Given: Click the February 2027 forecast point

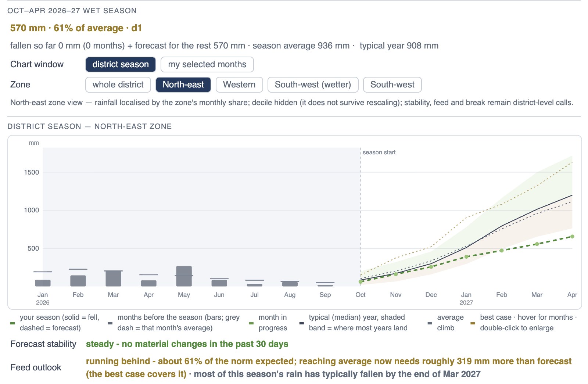Looking at the screenshot, I should [x=502, y=251].
